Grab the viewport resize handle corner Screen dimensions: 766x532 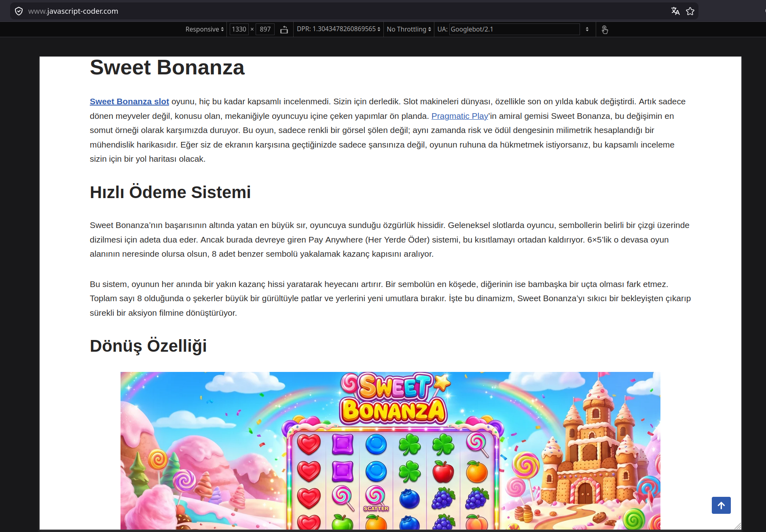pyautogui.click(x=738, y=526)
